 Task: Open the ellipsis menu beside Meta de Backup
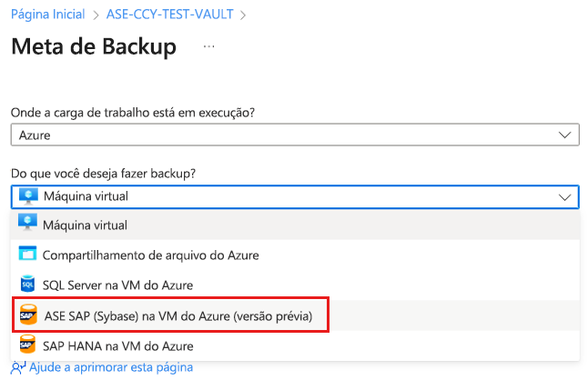pos(209,45)
